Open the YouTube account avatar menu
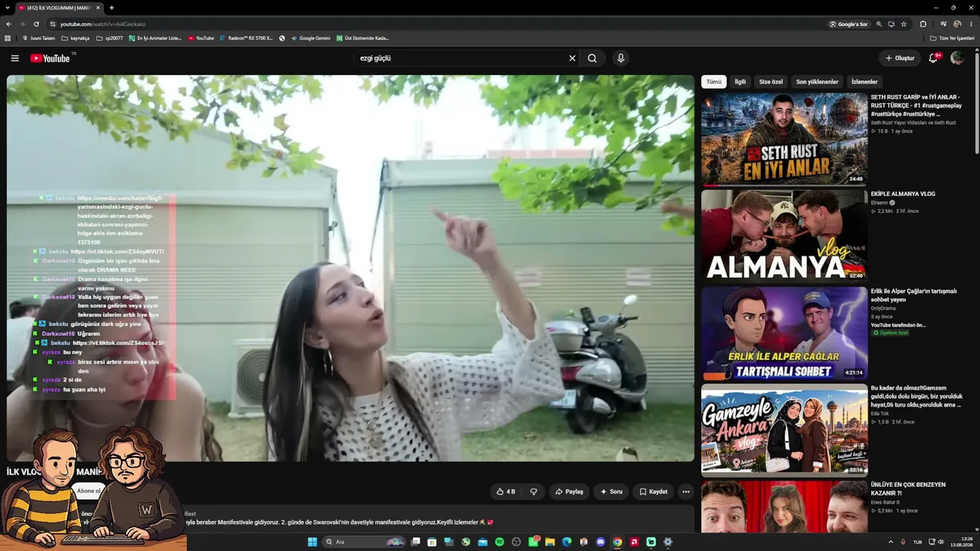Viewport: 980px width, 551px height. (957, 58)
